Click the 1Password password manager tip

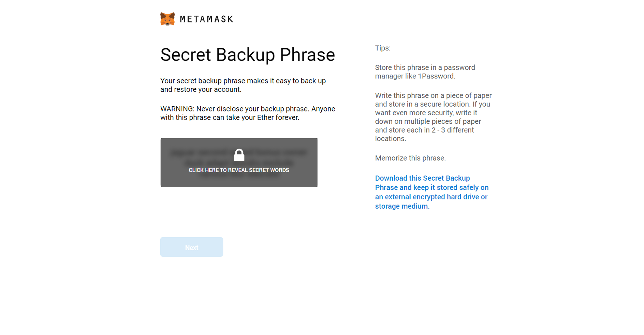[425, 72]
